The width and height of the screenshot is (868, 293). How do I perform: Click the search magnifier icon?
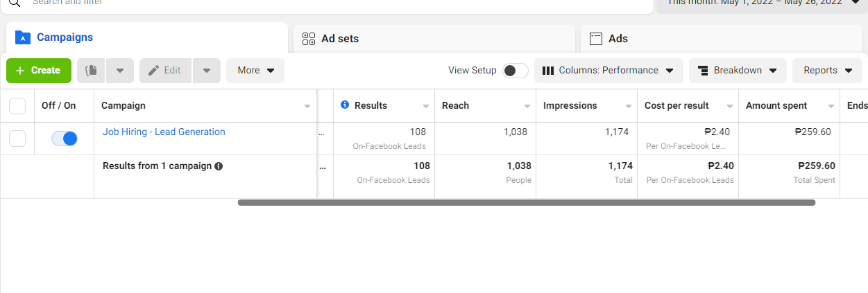[13, 3]
